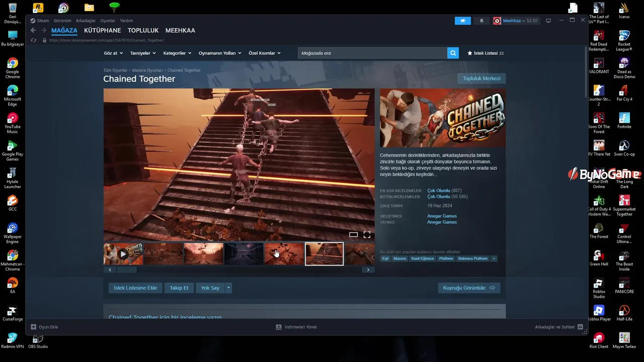
Task: Open YouTube Music desktop shortcut
Action: tap(13, 123)
